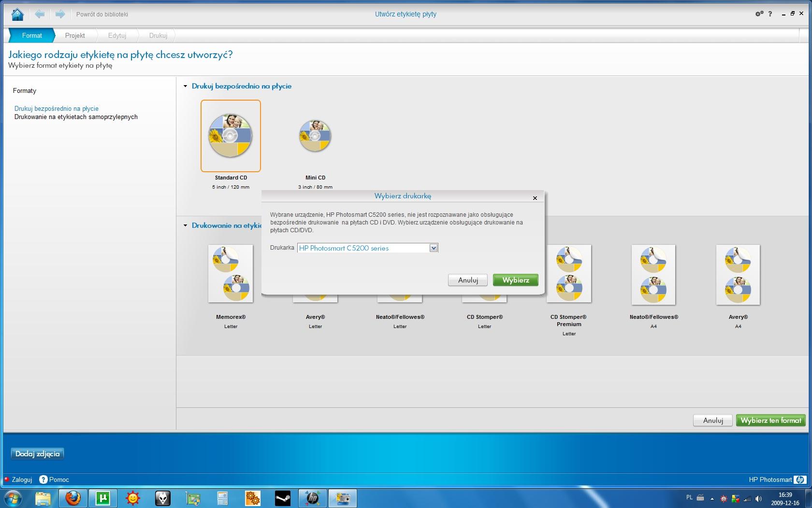The height and width of the screenshot is (508, 812).
Task: Open Steam from the taskbar
Action: point(283,498)
